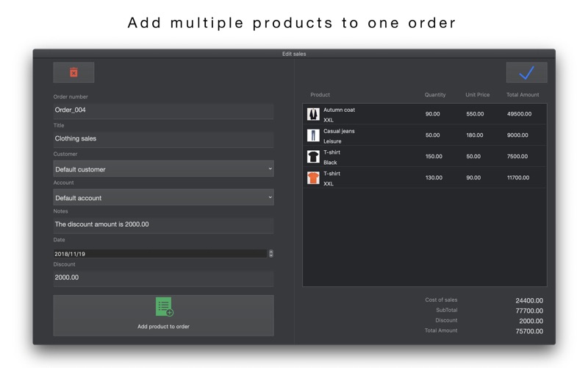The height and width of the screenshot is (368, 588).
Task: Click the Autumn coat product thumbnail
Action: (x=313, y=114)
